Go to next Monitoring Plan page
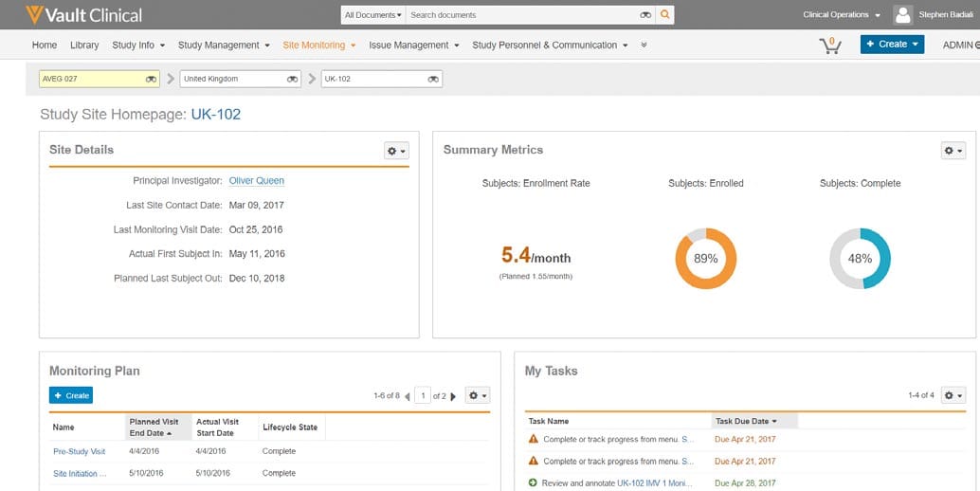The width and height of the screenshot is (980, 491). click(x=453, y=396)
